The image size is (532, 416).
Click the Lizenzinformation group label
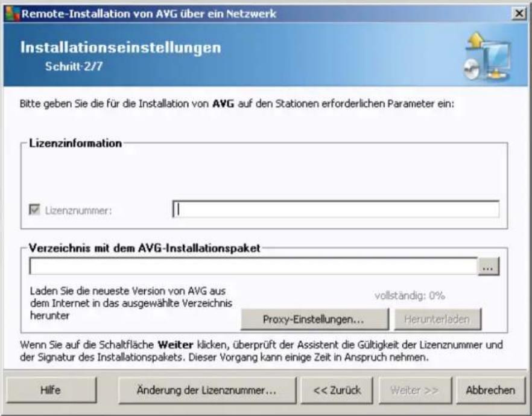tap(75, 143)
